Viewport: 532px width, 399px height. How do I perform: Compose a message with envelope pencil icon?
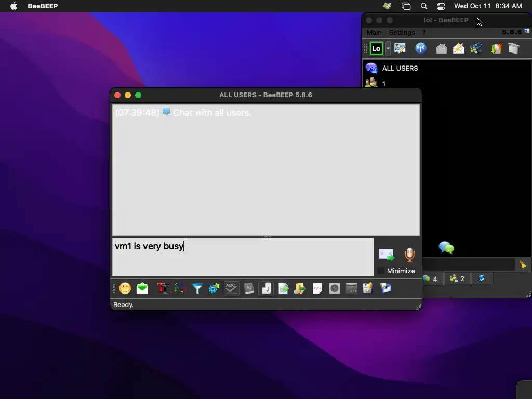(x=459, y=48)
